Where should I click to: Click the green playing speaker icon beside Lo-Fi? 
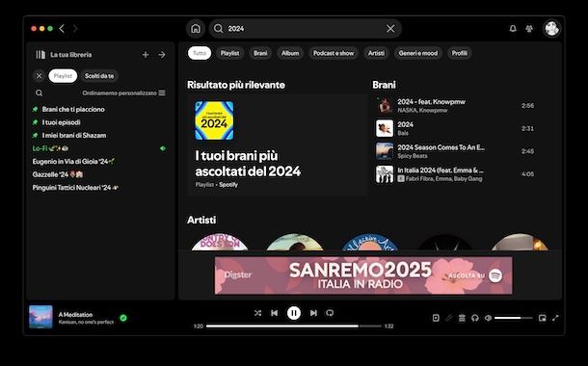pyautogui.click(x=163, y=148)
